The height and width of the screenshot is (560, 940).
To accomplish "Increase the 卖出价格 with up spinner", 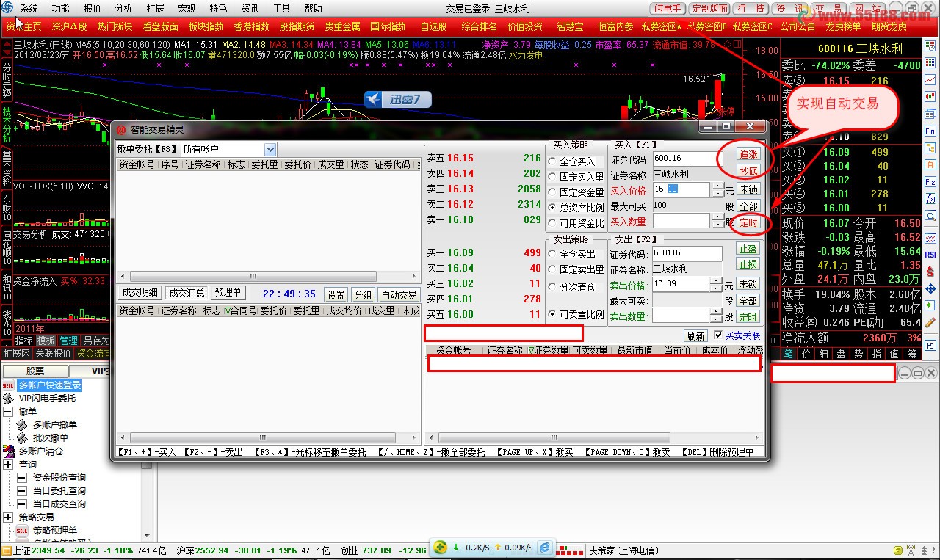I will (717, 280).
